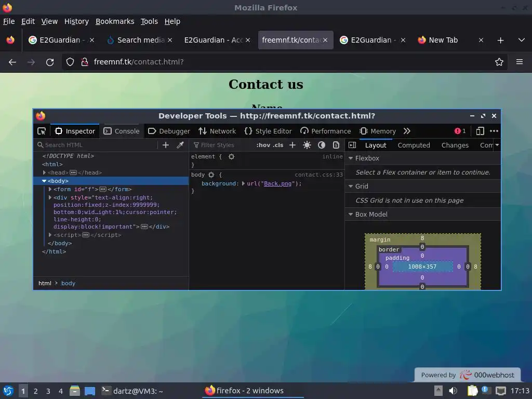Switch to Search media tab

click(x=140, y=40)
